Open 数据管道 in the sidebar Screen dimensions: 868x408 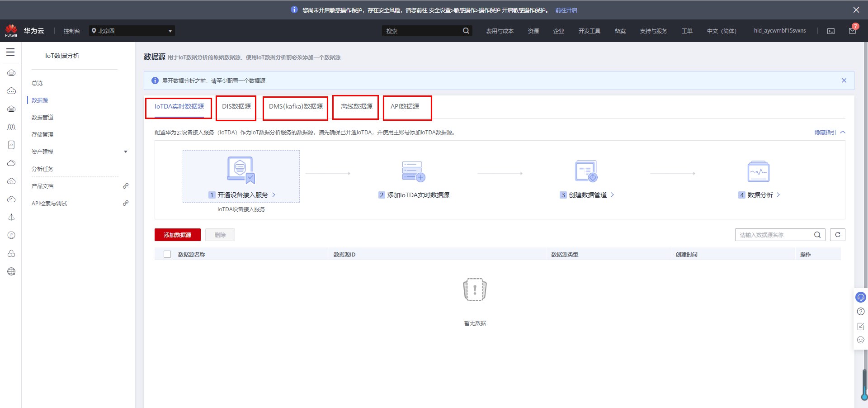pyautogui.click(x=42, y=117)
